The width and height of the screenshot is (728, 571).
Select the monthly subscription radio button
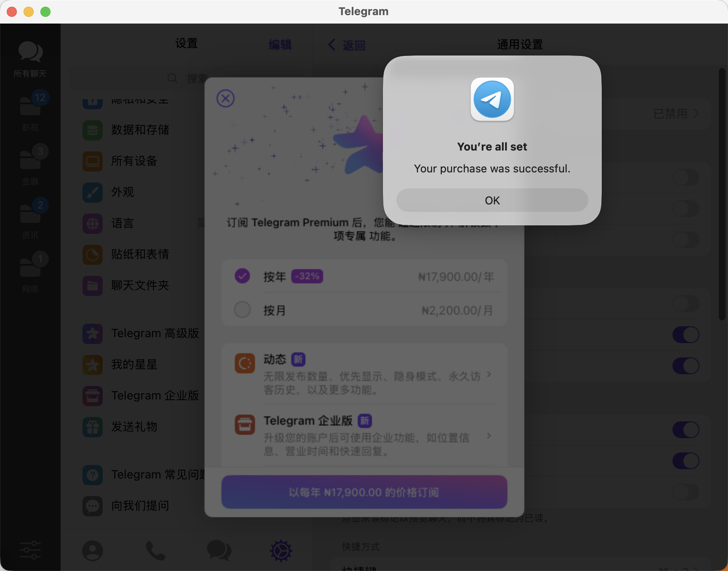click(242, 310)
